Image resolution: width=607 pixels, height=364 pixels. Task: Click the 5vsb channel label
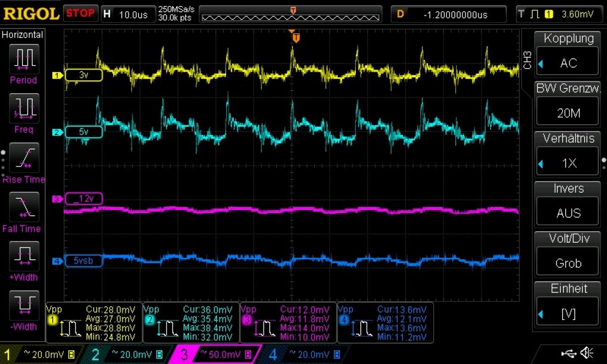point(84,261)
